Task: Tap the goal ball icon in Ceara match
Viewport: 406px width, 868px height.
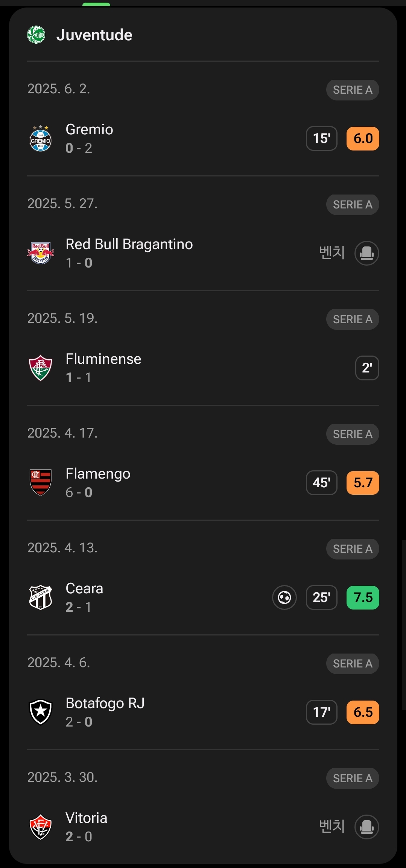Action: [x=284, y=597]
